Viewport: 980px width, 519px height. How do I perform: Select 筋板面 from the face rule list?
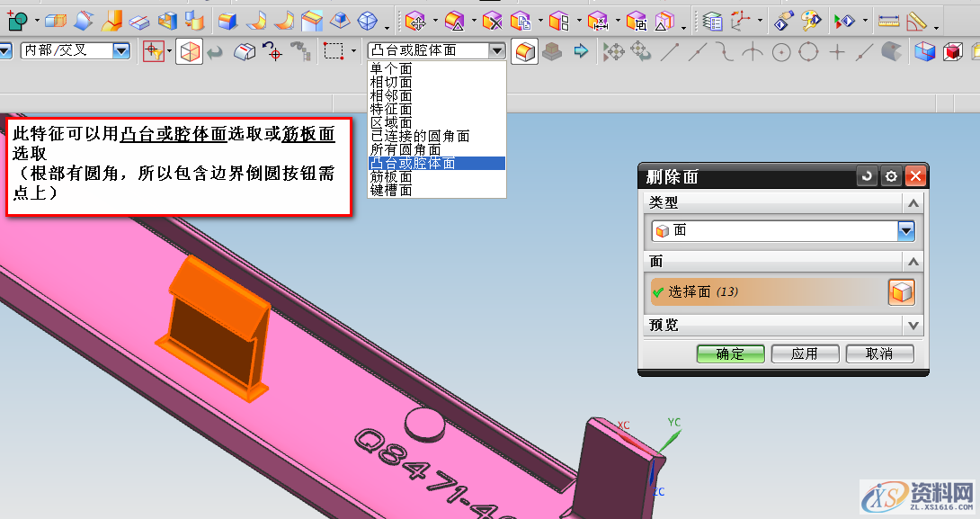(x=391, y=177)
